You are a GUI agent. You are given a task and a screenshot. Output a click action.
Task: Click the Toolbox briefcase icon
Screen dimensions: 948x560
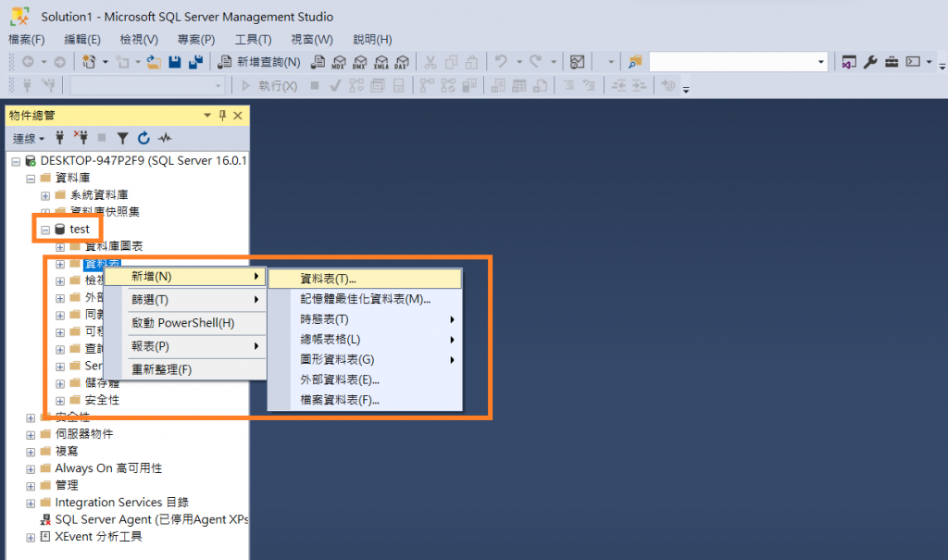[x=892, y=62]
